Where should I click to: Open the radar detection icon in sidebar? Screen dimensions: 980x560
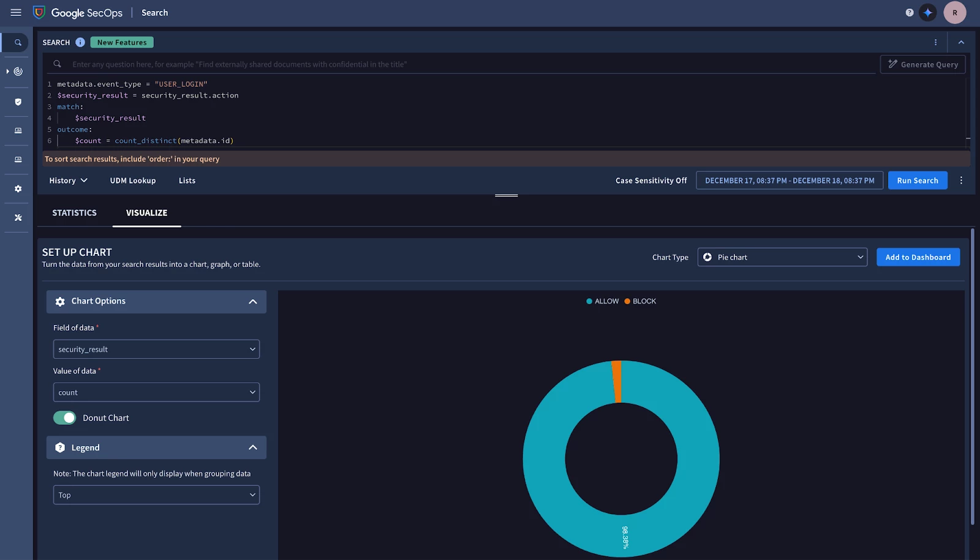(18, 72)
